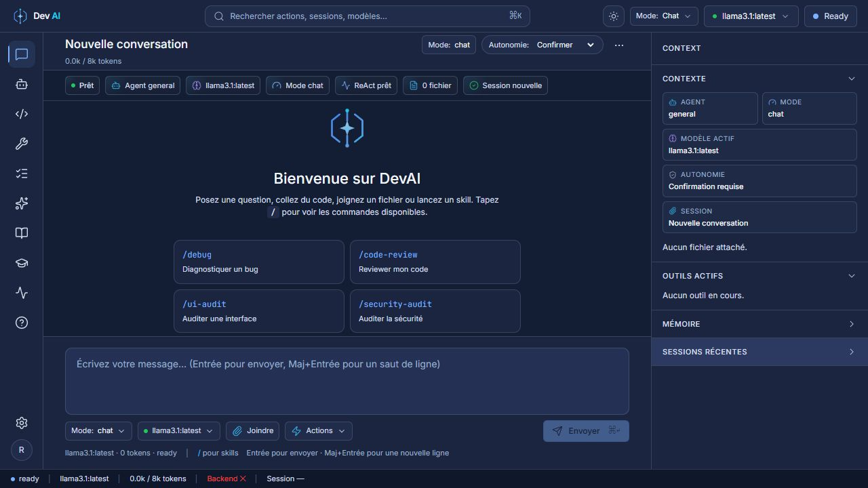The image size is (868, 488).
Task: Open the agents robot icon in sidebar
Action: point(22,84)
